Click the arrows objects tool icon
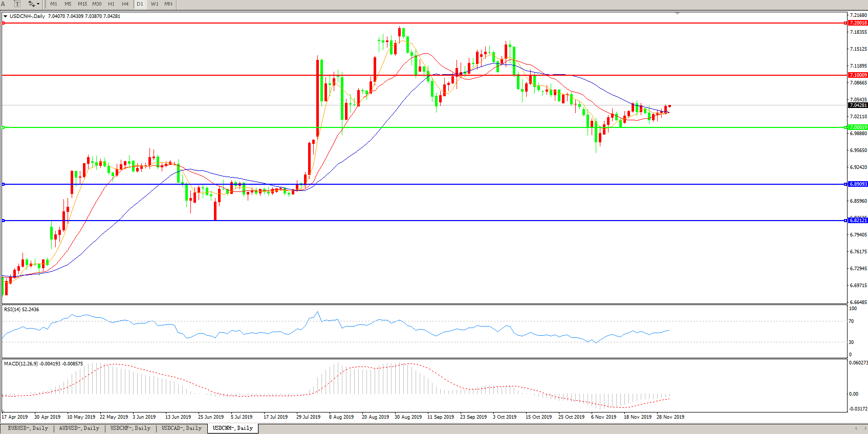This screenshot has height=434, width=868. click(x=31, y=4)
